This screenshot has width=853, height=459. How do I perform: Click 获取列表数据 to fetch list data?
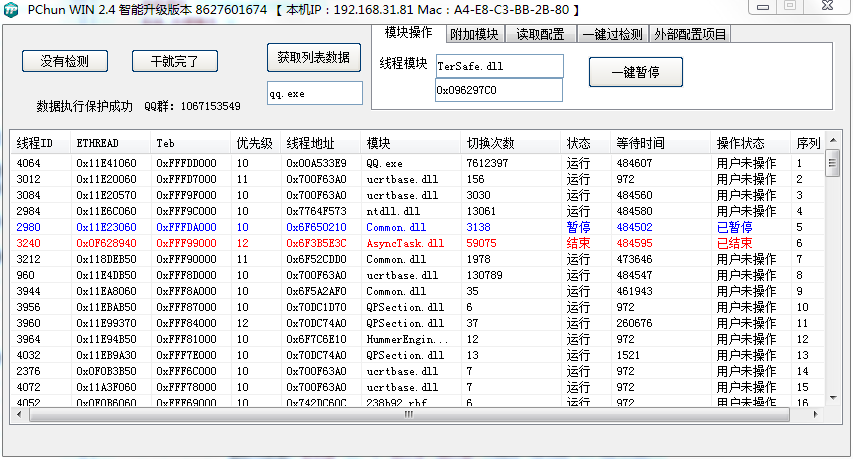tap(314, 58)
